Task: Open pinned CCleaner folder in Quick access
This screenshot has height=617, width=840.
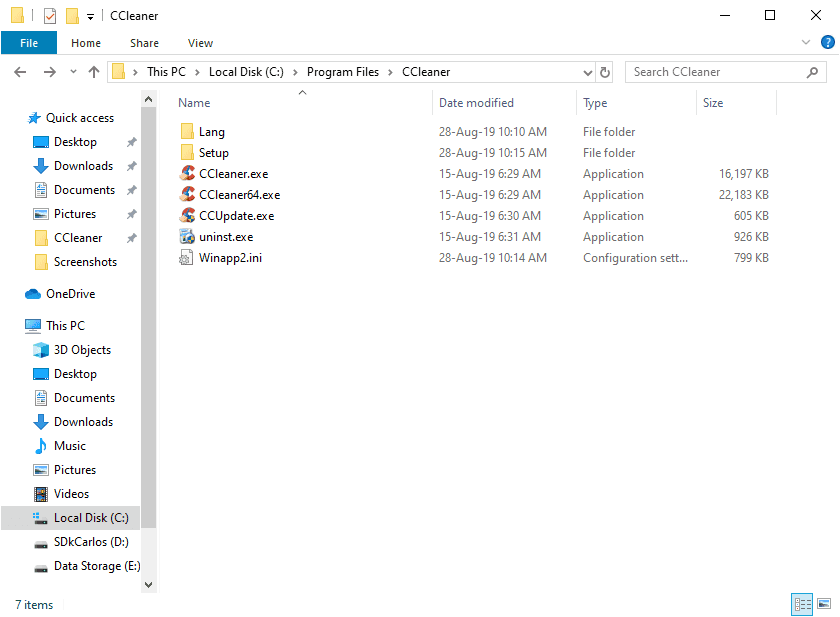Action: coord(78,237)
